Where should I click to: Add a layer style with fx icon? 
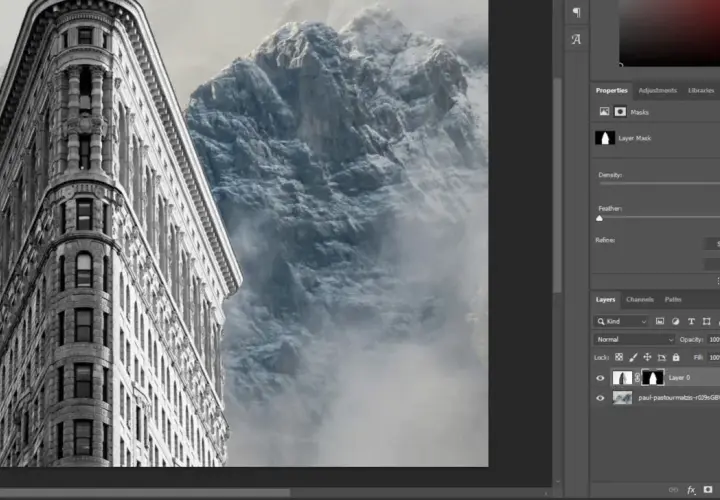pos(691,490)
